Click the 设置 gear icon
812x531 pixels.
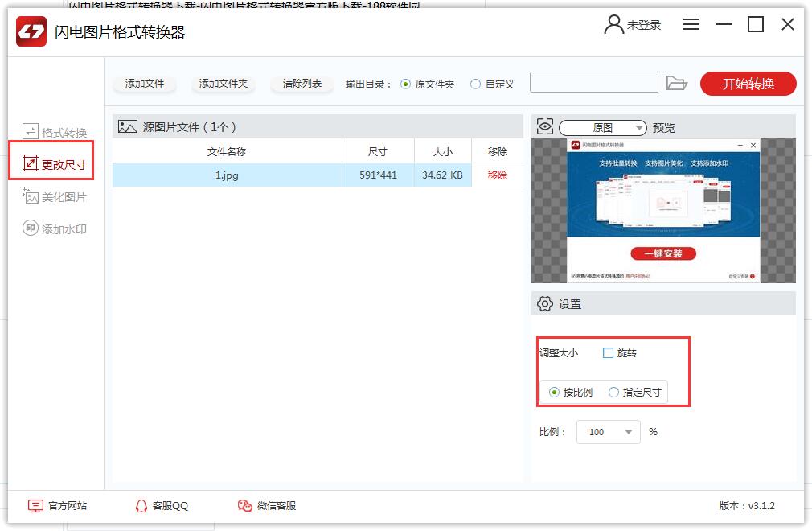coord(545,304)
